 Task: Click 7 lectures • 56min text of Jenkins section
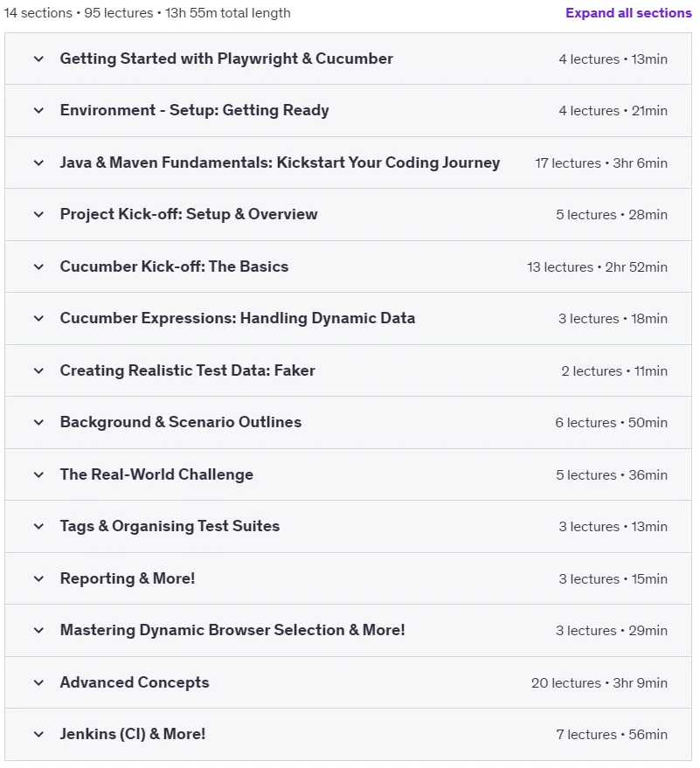(612, 734)
